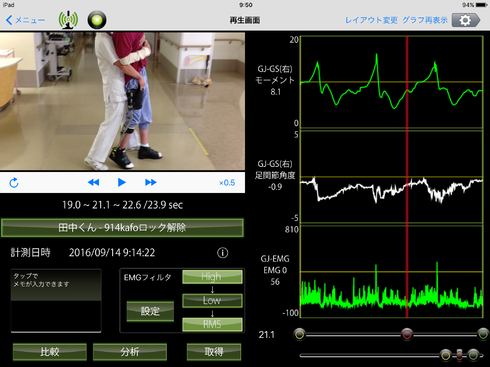
Task: Tap the 足関節角度 value -0.9 label
Action: pos(275,187)
